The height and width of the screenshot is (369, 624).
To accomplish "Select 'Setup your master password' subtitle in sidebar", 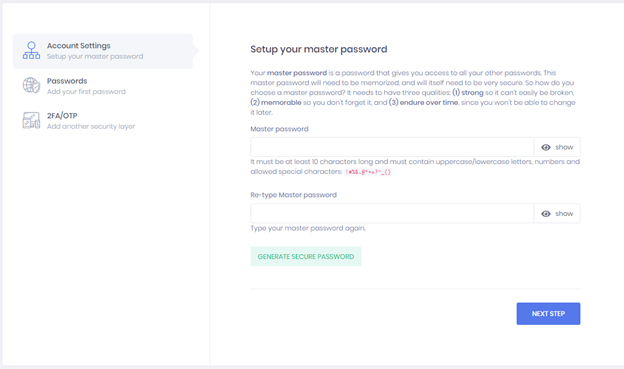I will 95,57.
